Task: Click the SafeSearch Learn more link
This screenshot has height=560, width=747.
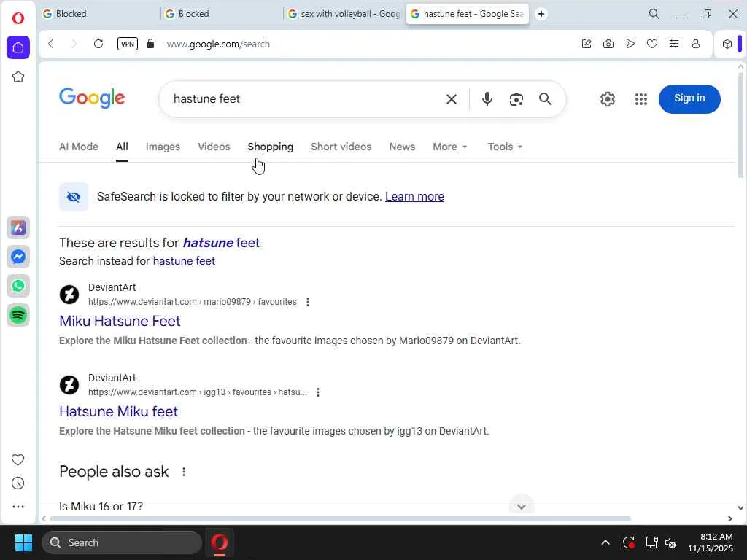Action: pos(414,197)
